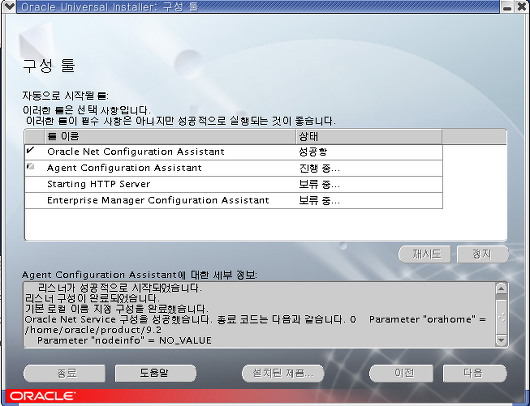Click the Parameter "nodeinfo" = NO_VALUE line

(124, 340)
